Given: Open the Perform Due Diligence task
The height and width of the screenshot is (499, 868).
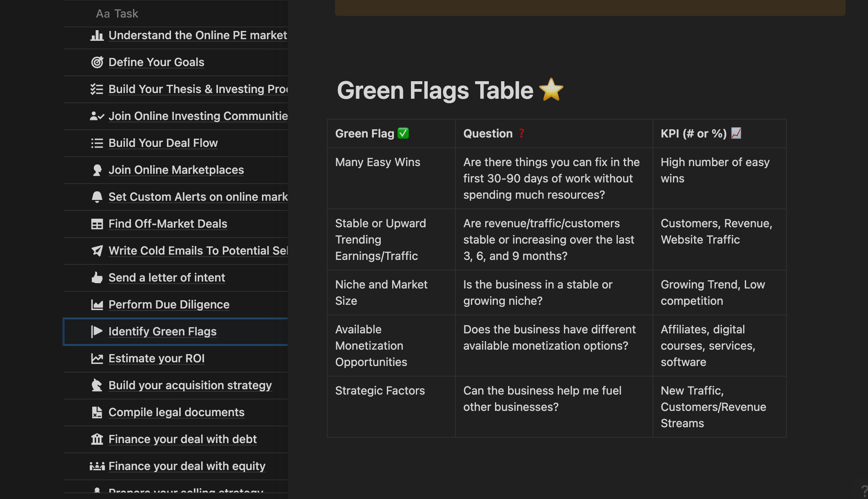Looking at the screenshot, I should point(169,304).
